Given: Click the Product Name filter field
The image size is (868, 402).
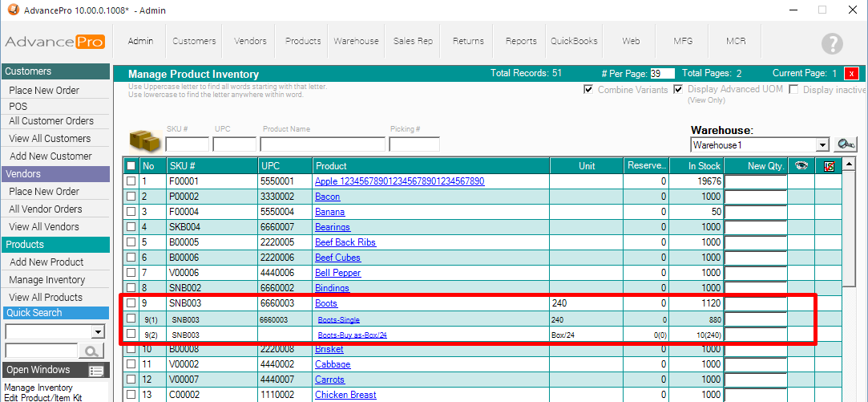Looking at the screenshot, I should point(322,144).
